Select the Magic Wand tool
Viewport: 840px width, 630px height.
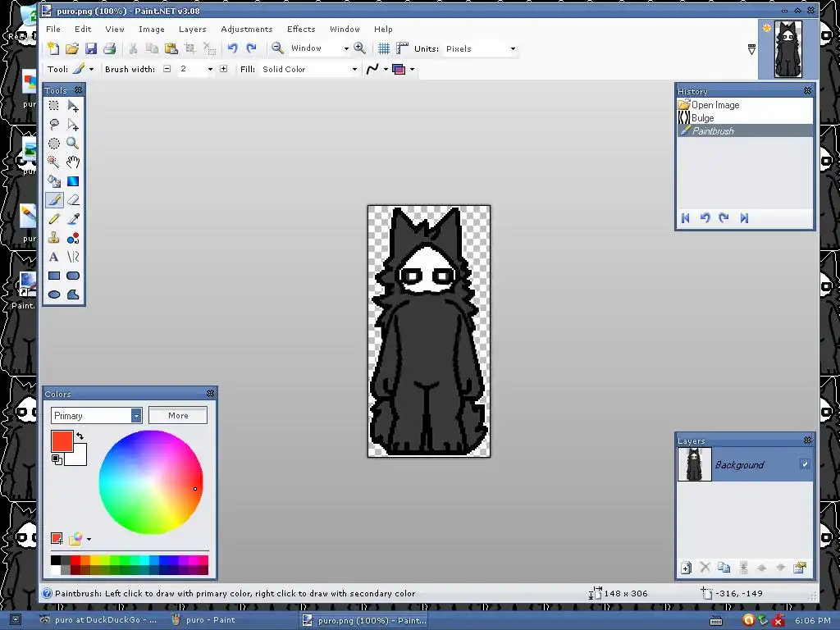[54, 162]
